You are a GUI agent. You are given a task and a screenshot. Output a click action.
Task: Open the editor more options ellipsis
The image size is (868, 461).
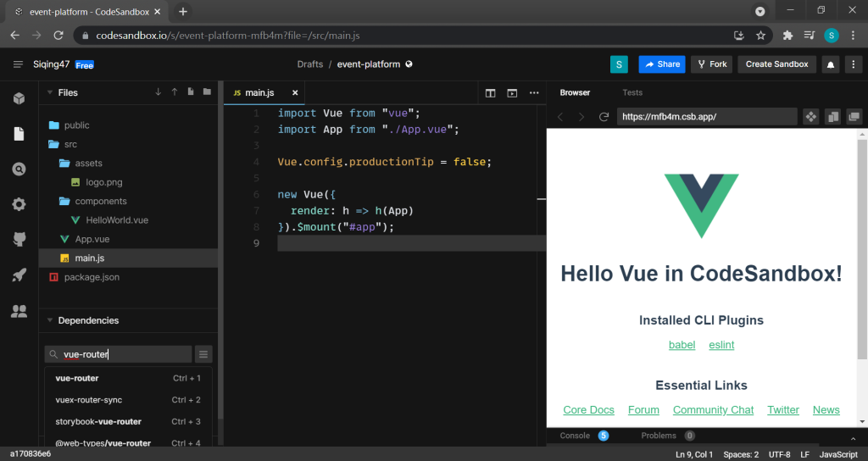[x=534, y=93]
